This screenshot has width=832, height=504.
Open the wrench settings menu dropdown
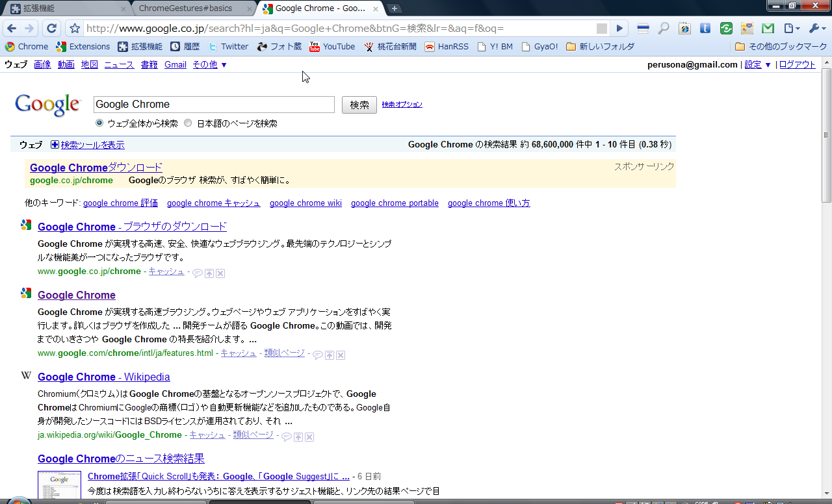[816, 29]
